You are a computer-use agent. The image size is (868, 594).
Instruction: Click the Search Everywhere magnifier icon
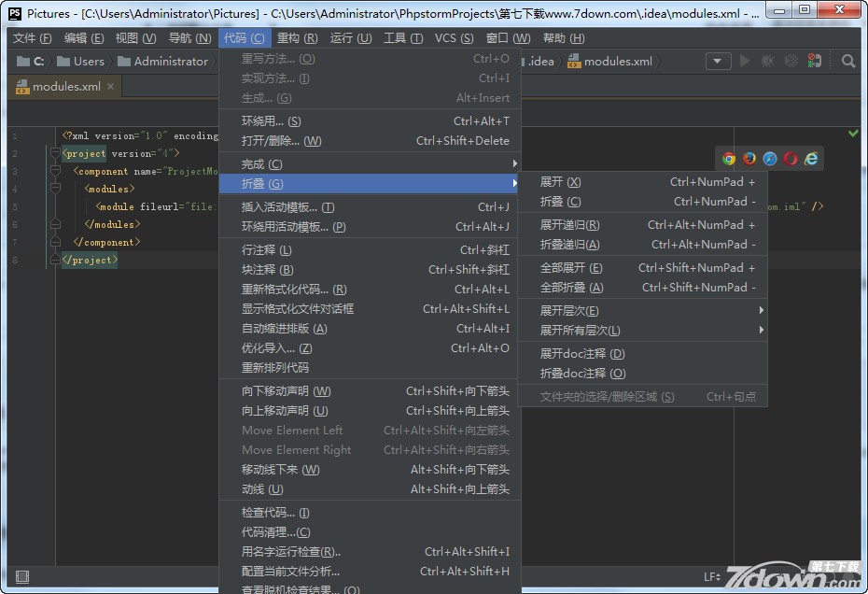pyautogui.click(x=848, y=62)
